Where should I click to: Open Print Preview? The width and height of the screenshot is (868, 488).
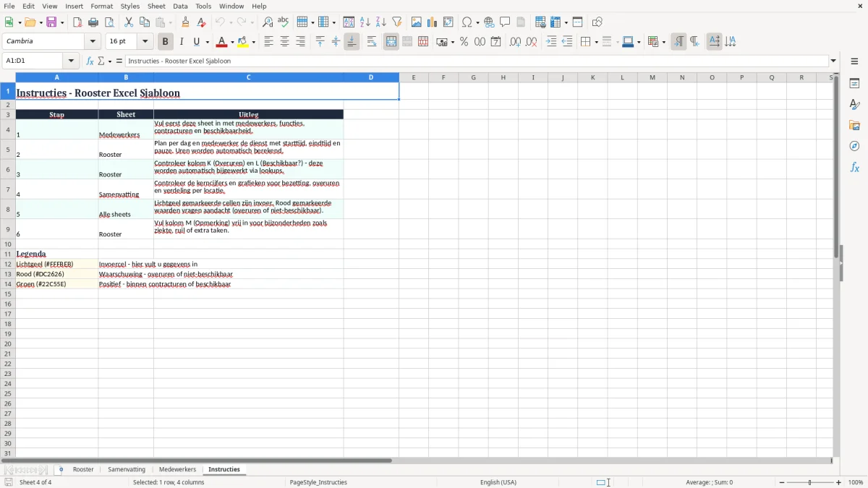point(109,22)
